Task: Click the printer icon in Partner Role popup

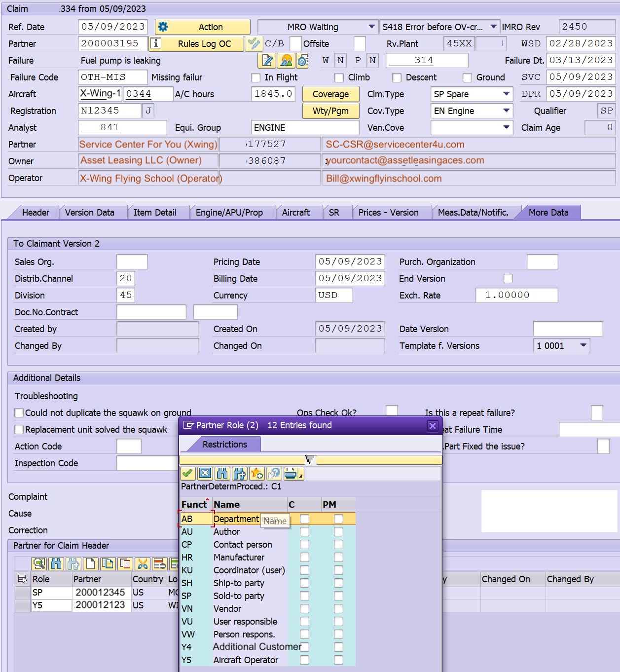Action: 291,474
